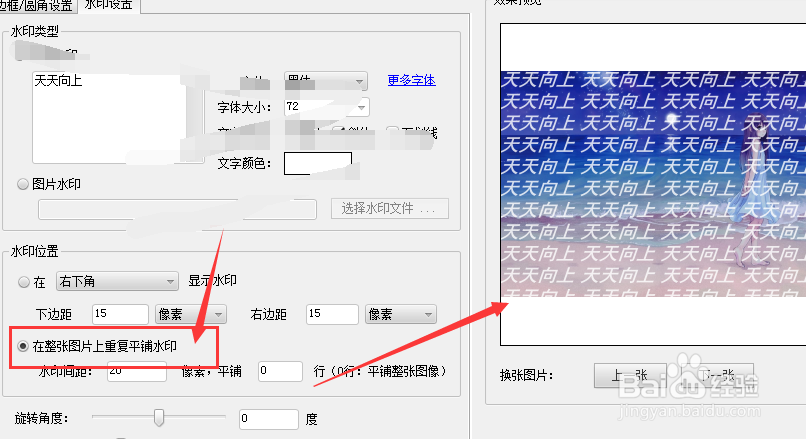The height and width of the screenshot is (439, 806).
Task: Pick the white 文字颜色 color swatch
Action: tap(318, 163)
